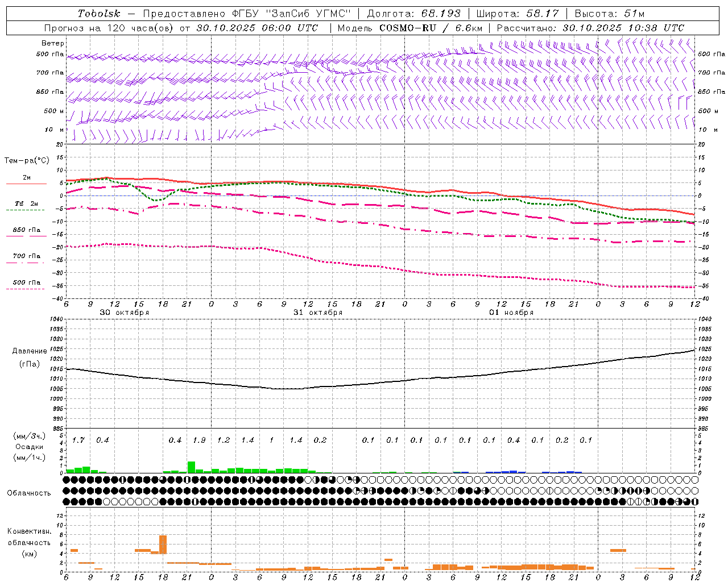Click the (км) unit label of convective panel
Image resolution: width=728 pixels, height=582 pixels.
pos(29,554)
